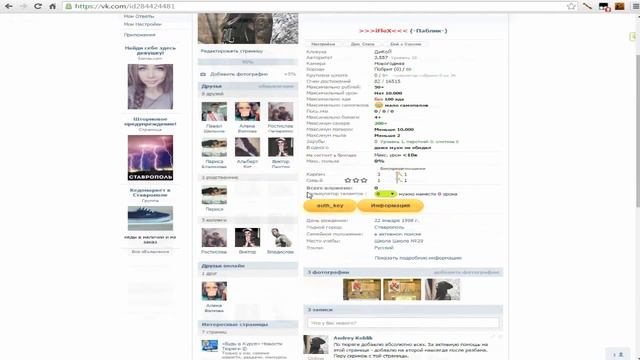This screenshot has height=360, width=640.
Task: Open the green talent simulator dropdown
Action: pos(385,194)
